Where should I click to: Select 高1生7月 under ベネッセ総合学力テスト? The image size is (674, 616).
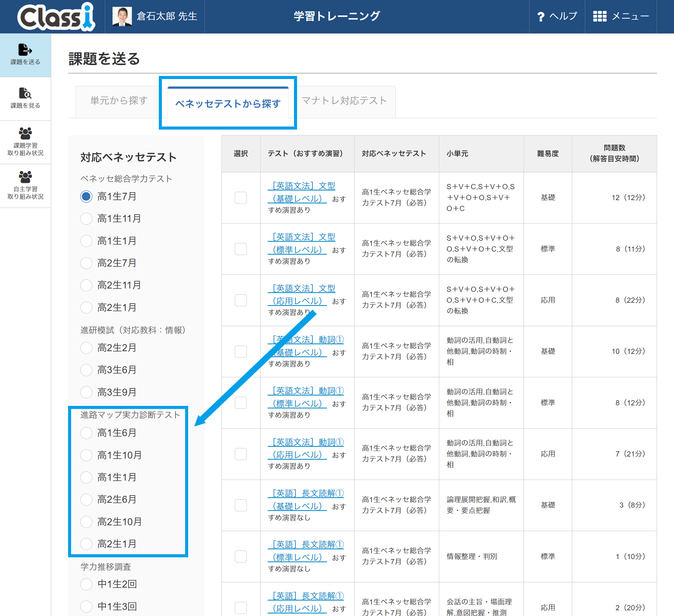pyautogui.click(x=86, y=196)
